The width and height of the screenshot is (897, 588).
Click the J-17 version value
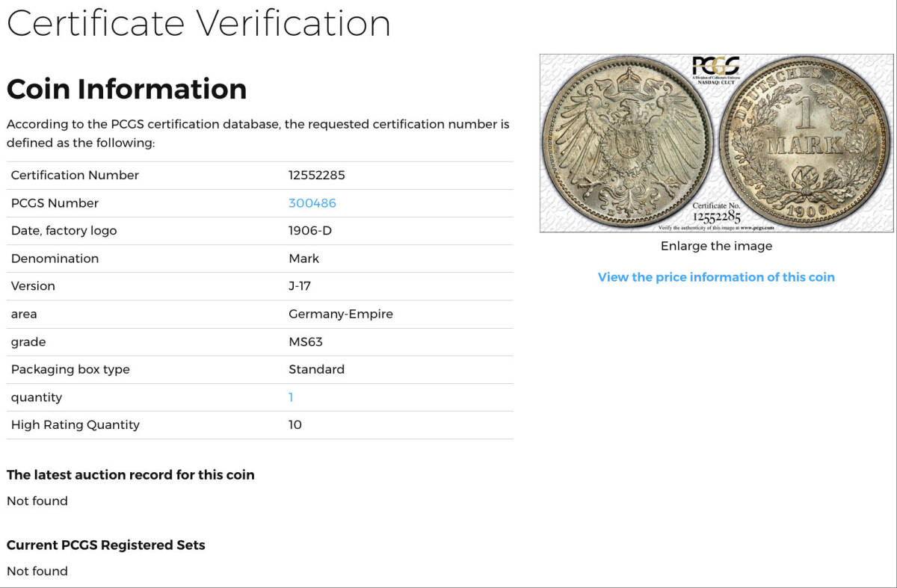[300, 286]
